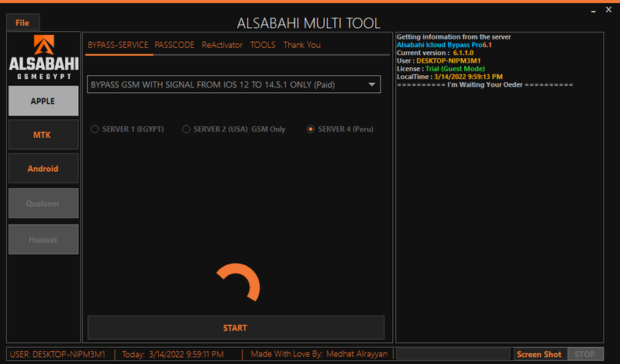Click the Qualcom sidebar button
The image size is (620, 364).
pos(43,204)
